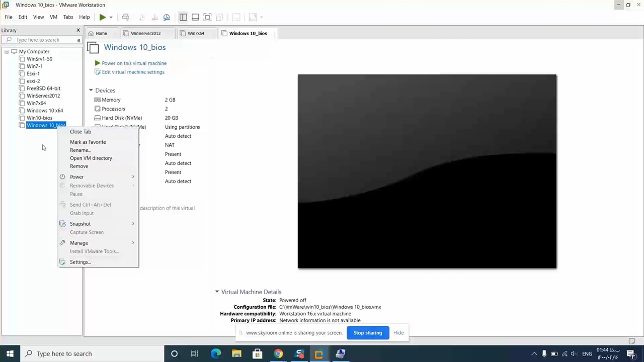This screenshot has height=362, width=644.
Task: Click Edit virtual machine settings link
Action: coord(133,72)
